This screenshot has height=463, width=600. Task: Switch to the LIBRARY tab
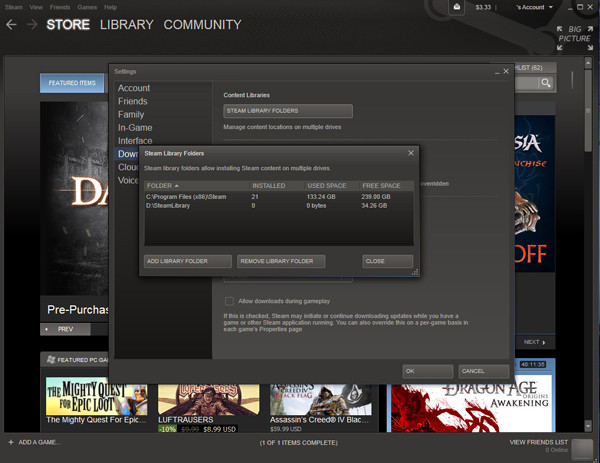coord(125,24)
